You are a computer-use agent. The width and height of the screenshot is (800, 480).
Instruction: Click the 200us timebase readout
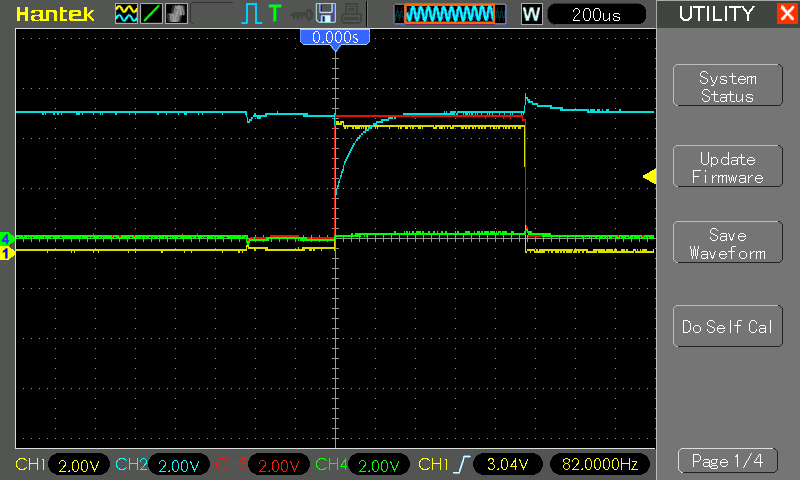pyautogui.click(x=596, y=14)
